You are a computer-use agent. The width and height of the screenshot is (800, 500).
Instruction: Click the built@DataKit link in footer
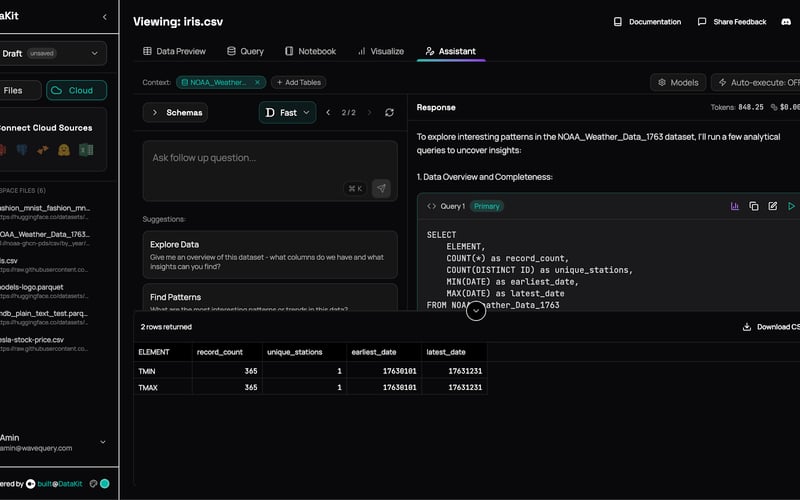60,484
